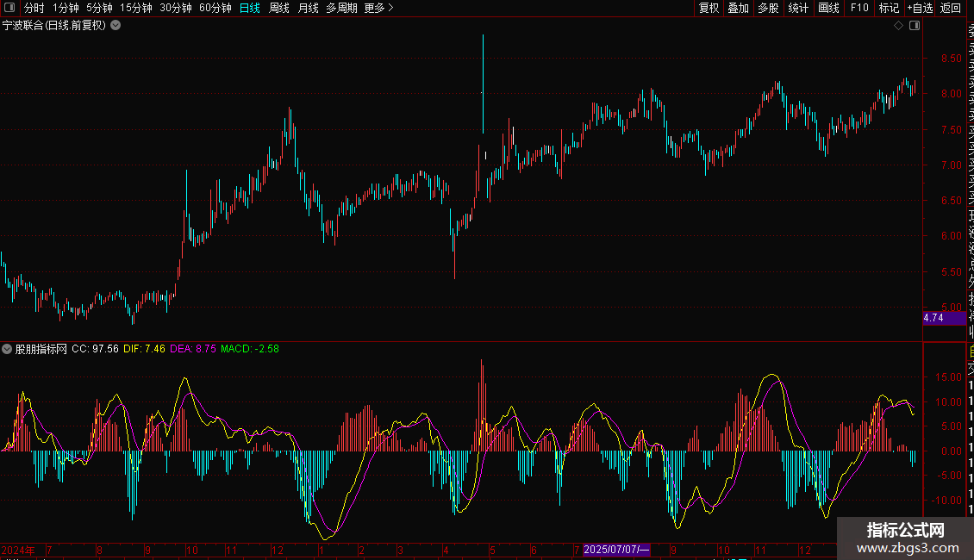
Task: Expand the 更多 periods menu
Action: (379, 8)
